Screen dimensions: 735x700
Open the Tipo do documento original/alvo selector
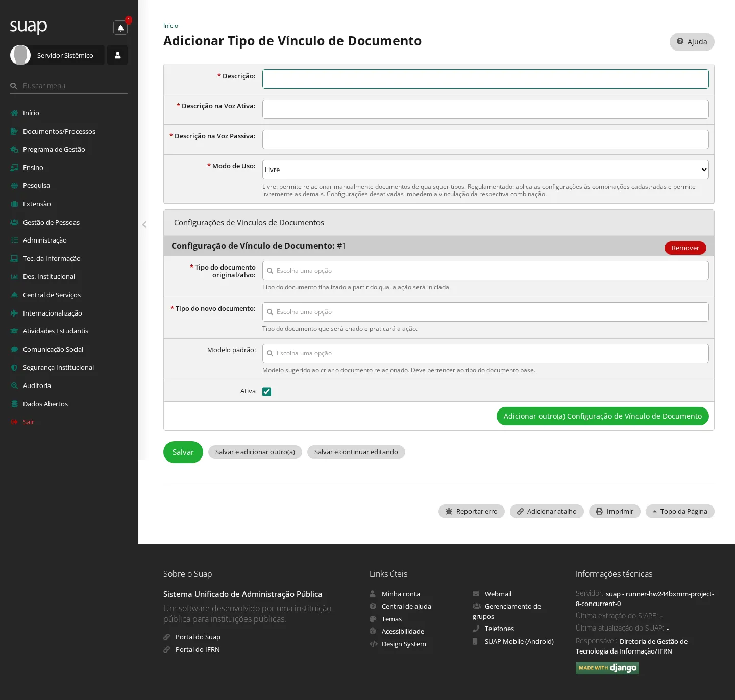click(485, 271)
